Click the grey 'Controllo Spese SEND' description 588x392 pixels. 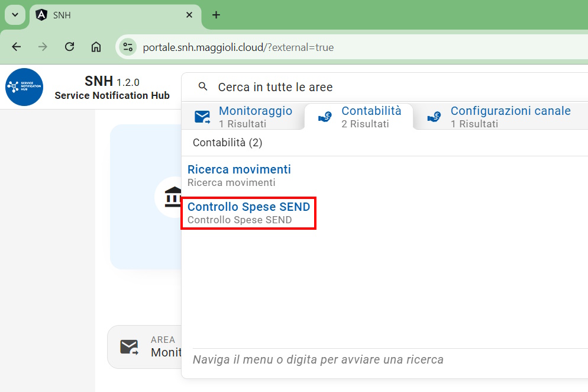click(240, 220)
